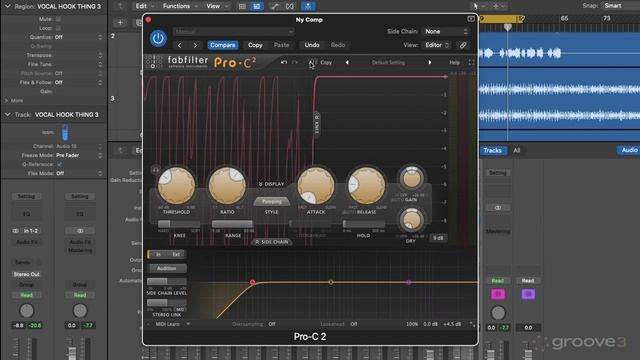Click the automation curve toolbar icon
640x360 pixels.
coord(274,6)
